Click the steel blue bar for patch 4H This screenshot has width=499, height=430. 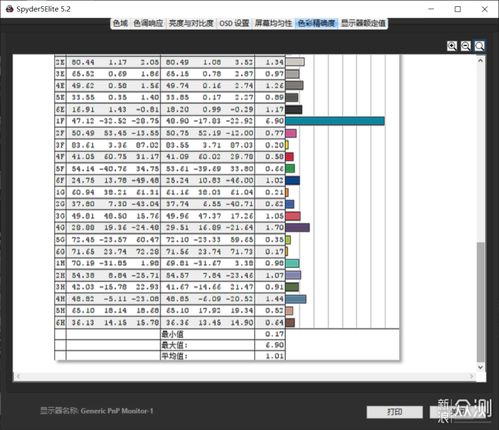pyautogui.click(x=296, y=299)
